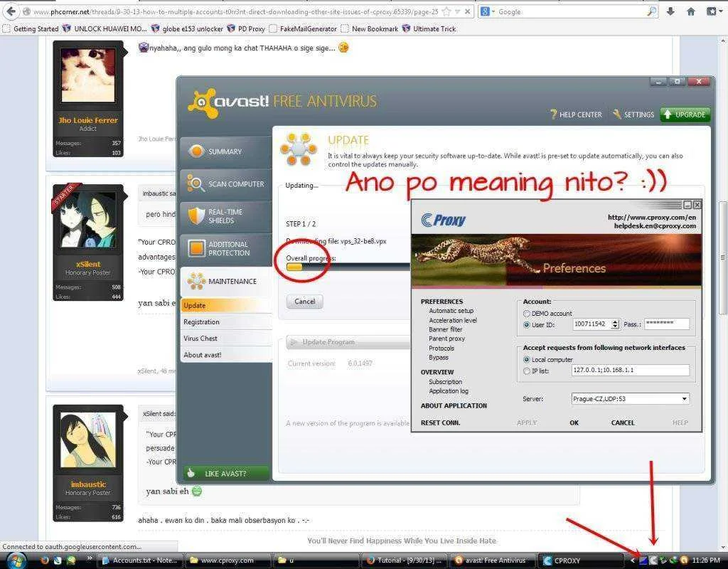This screenshot has height=569, width=728.
Task: Click inside the Google search field
Action: coord(571,11)
